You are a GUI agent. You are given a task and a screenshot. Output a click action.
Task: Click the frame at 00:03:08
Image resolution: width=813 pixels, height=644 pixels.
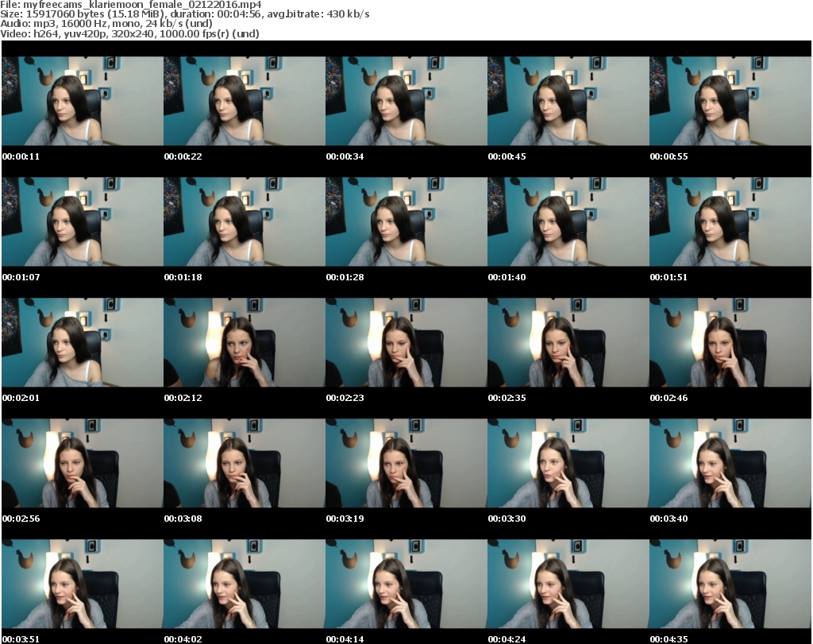point(244,463)
